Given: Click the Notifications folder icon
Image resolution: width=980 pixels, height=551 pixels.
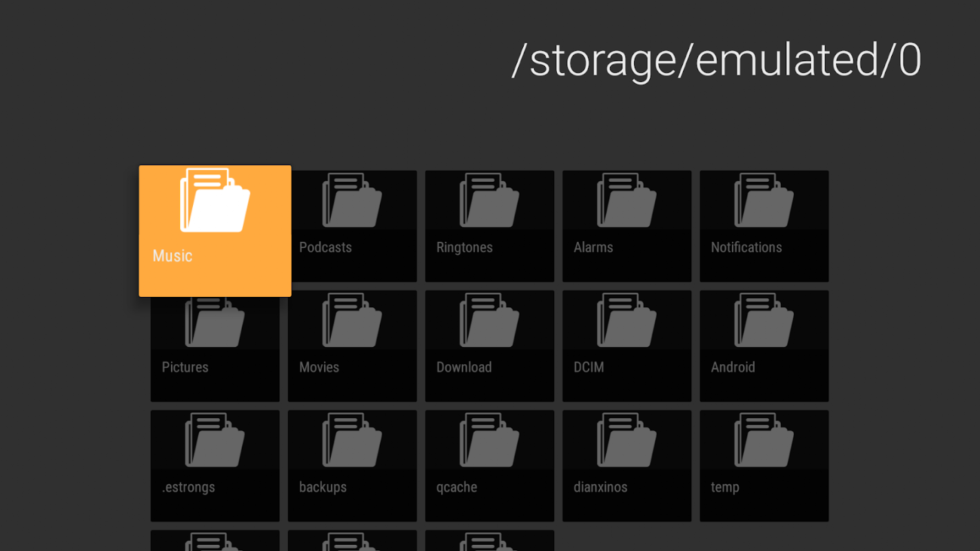Looking at the screenshot, I should 764,200.
